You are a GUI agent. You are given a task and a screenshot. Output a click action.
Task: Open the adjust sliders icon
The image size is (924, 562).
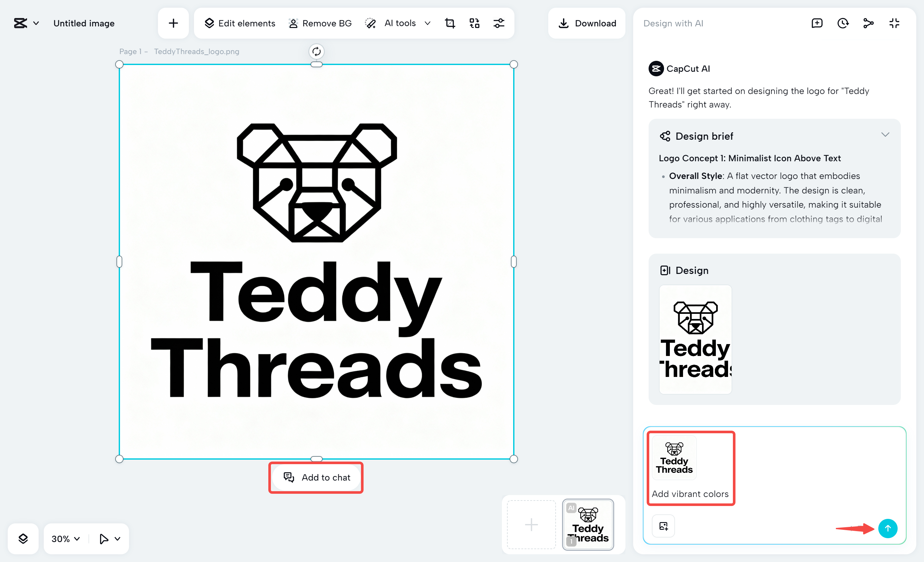pos(499,23)
